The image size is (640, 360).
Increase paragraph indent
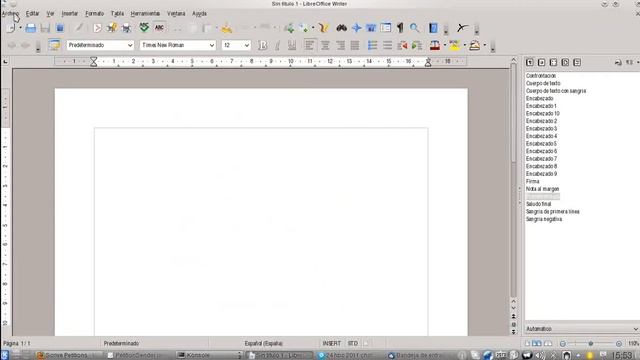point(416,45)
